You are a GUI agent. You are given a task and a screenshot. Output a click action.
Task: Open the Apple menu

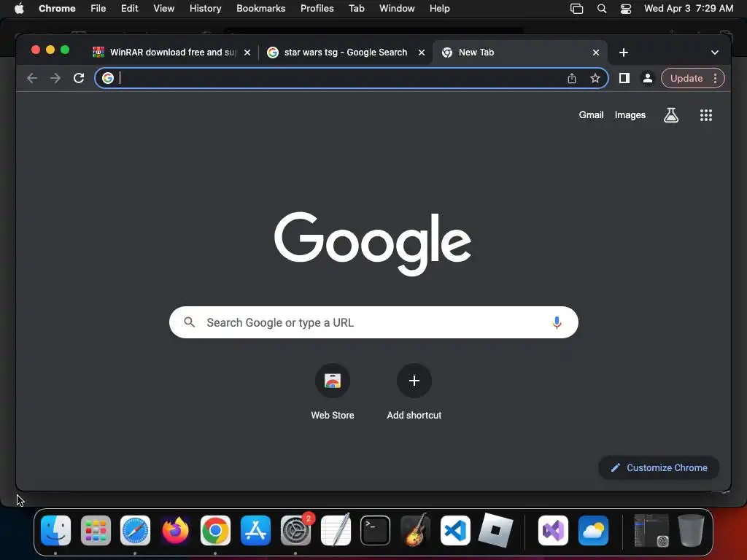(19, 8)
